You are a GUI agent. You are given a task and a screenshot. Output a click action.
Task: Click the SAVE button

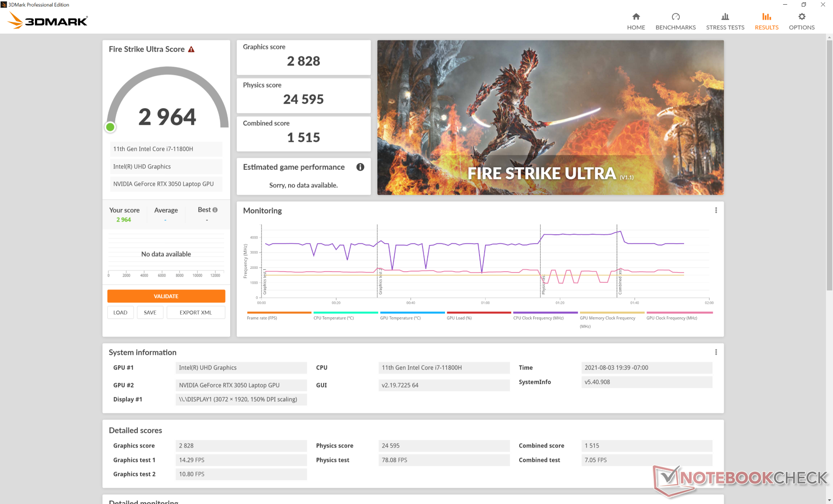coord(150,313)
